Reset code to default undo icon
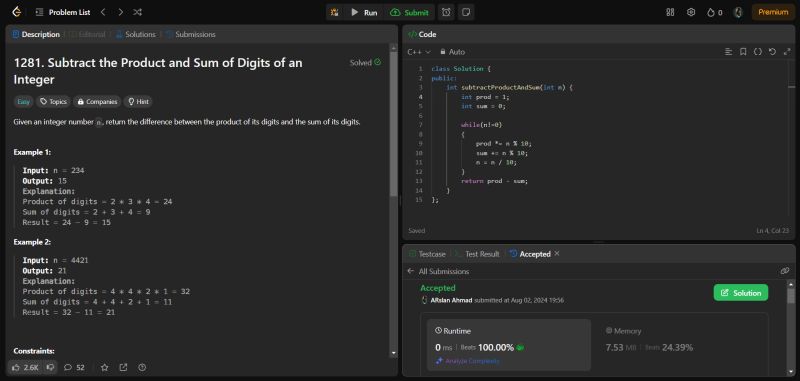The image size is (800, 381). pos(772,52)
